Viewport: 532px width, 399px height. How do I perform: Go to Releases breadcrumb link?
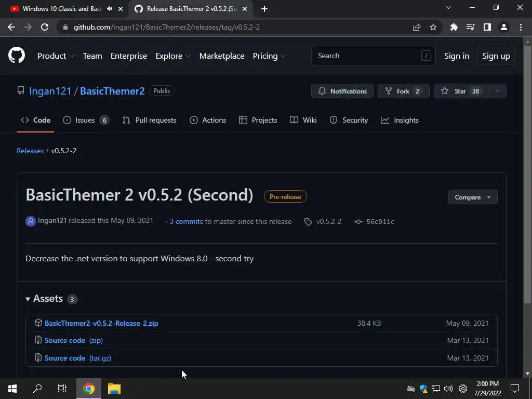(30, 151)
